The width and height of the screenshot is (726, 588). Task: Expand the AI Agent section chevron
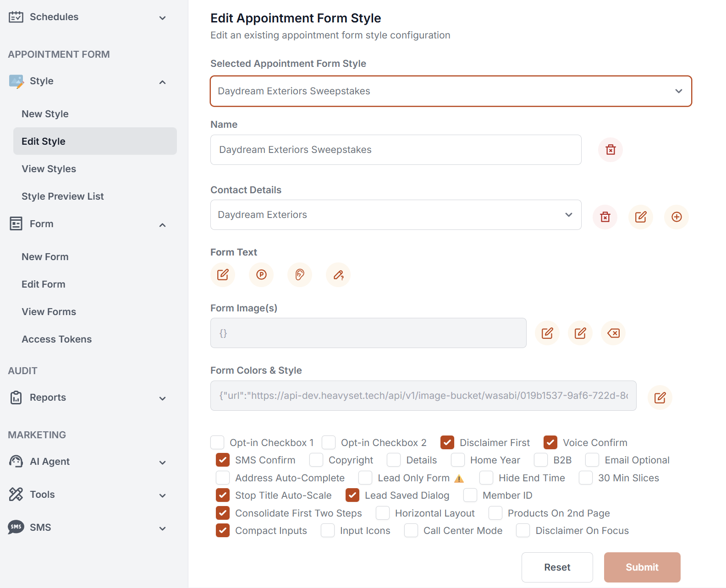coord(162,463)
